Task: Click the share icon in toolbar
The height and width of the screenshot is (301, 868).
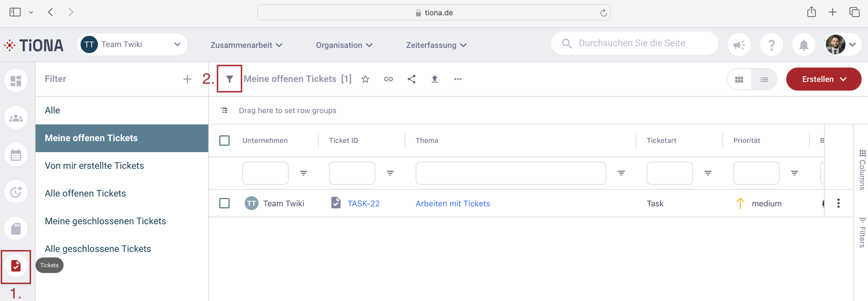Action: (x=411, y=79)
